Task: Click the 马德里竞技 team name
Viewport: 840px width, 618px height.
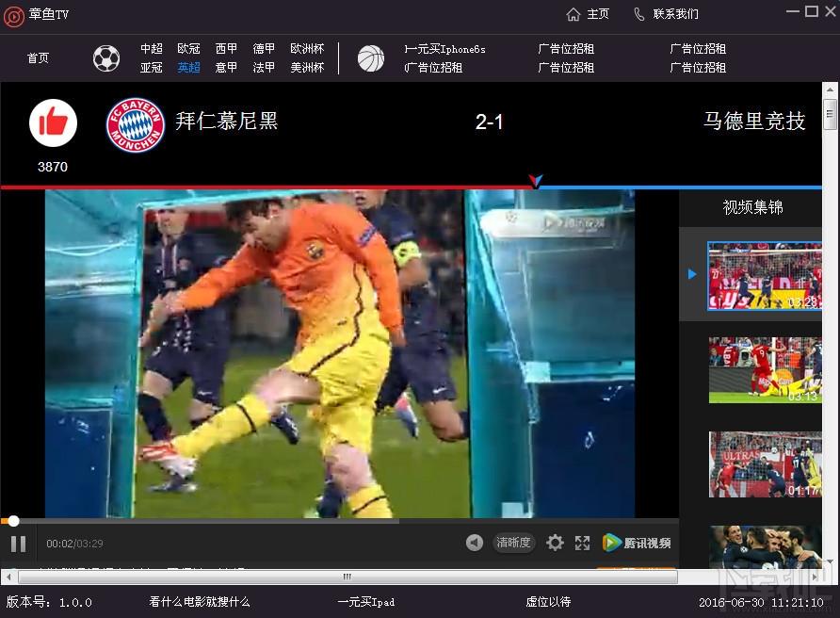Action: 754,122
